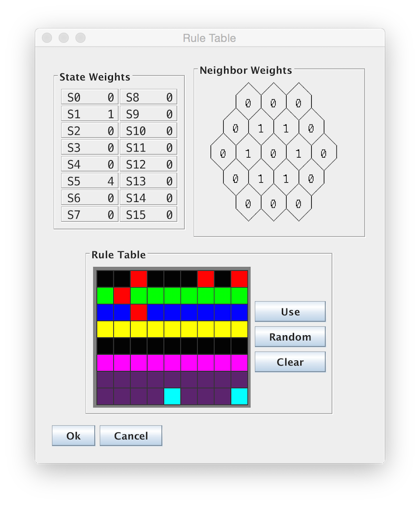420x505 pixels.
Task: Click the far-right hexagon in middle row
Action: coord(324,153)
